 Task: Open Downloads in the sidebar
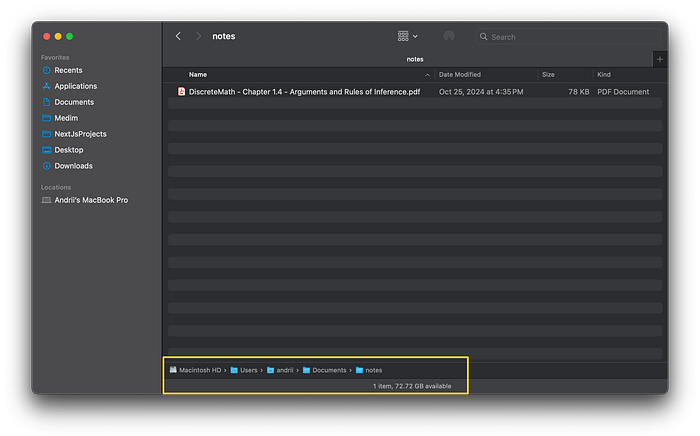pos(73,166)
